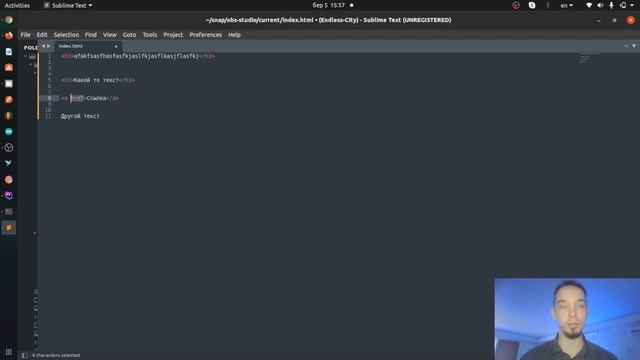Click the webcam overlay thumbnail
640x360 pixels.
pos(567,319)
